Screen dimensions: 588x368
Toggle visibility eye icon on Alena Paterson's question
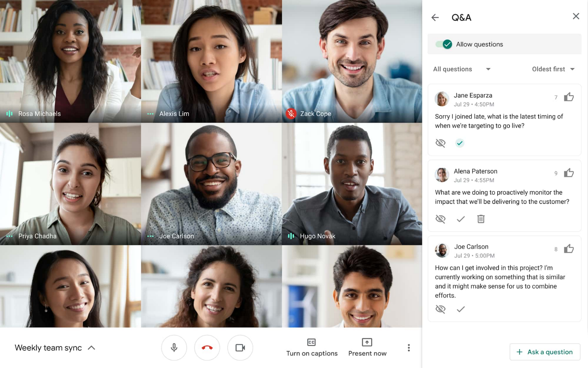tap(440, 219)
